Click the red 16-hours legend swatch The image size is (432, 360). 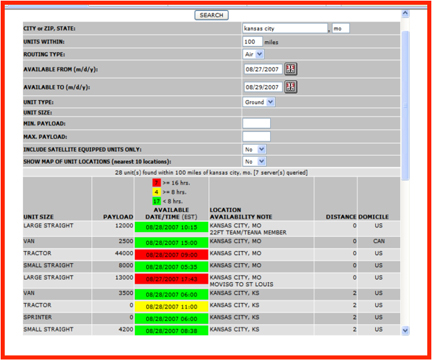pyautogui.click(x=156, y=183)
